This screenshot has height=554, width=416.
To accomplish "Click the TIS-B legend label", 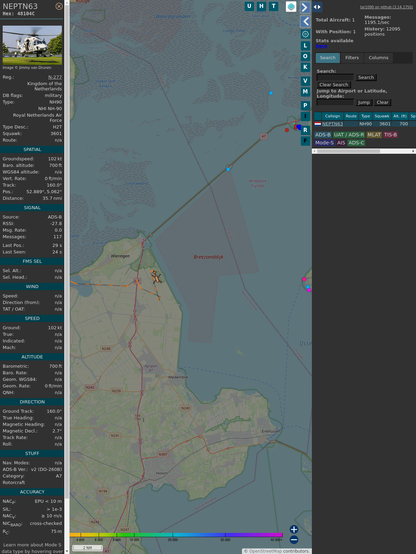I will [x=391, y=135].
